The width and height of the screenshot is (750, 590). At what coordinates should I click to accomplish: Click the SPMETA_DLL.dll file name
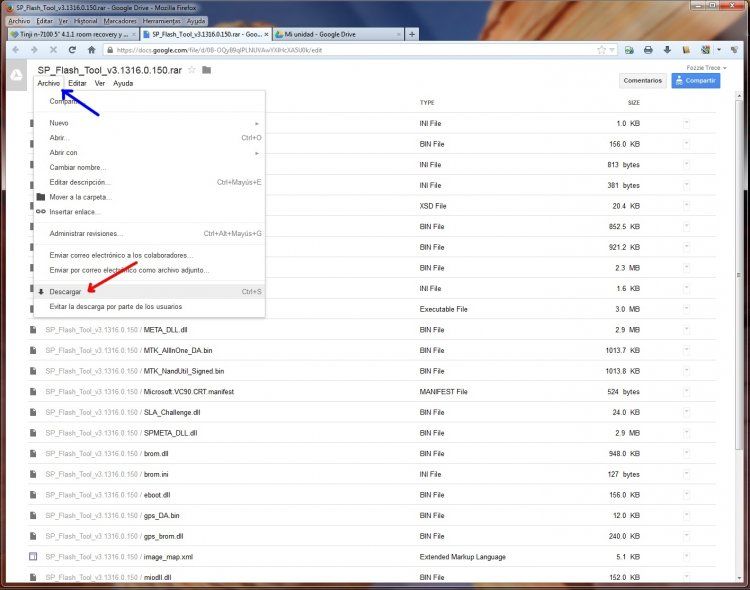pyautogui.click(x=170, y=433)
